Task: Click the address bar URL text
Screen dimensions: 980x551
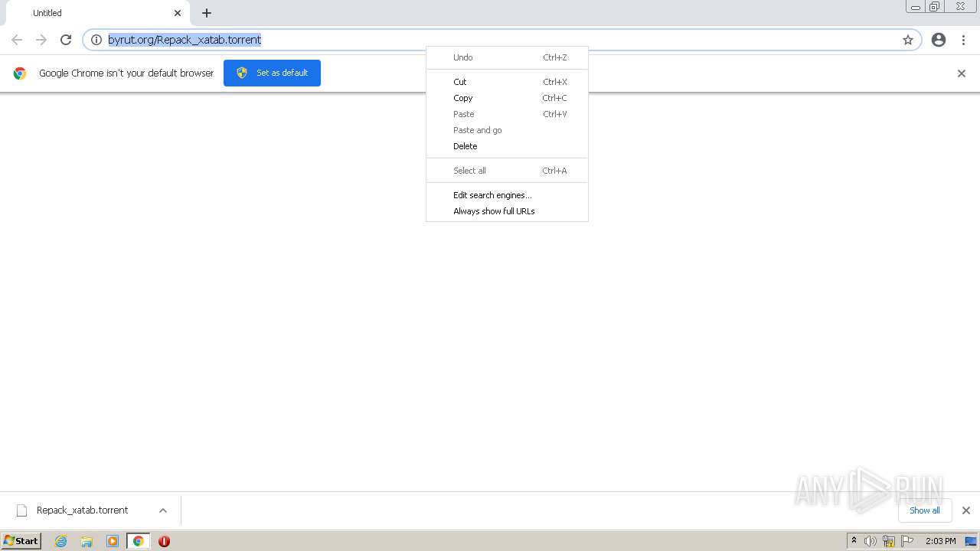Action: point(185,40)
